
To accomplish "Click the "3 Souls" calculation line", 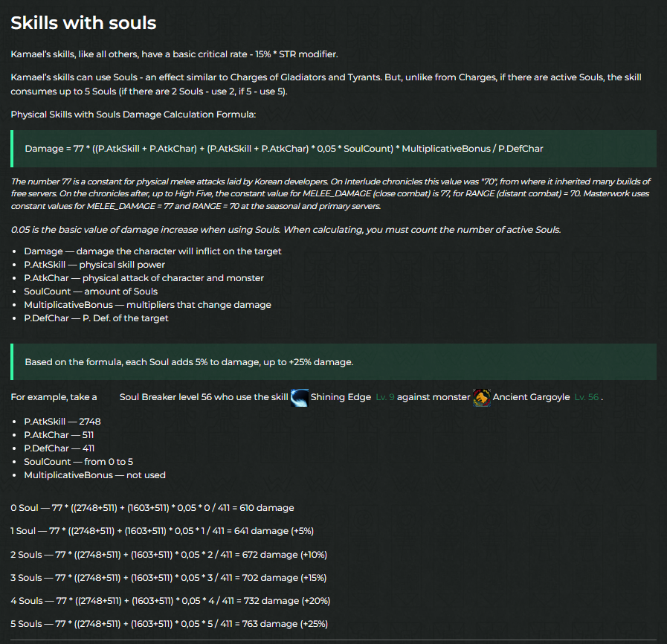I will coord(168,577).
